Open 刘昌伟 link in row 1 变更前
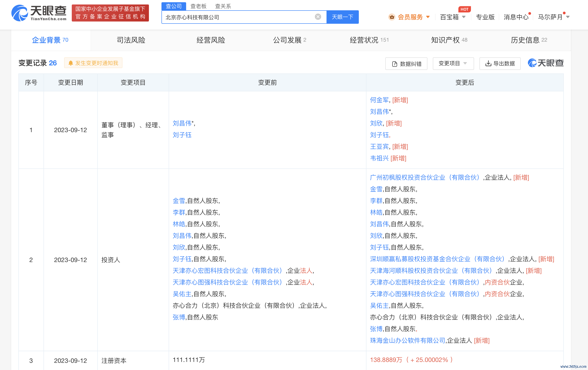 [182, 123]
